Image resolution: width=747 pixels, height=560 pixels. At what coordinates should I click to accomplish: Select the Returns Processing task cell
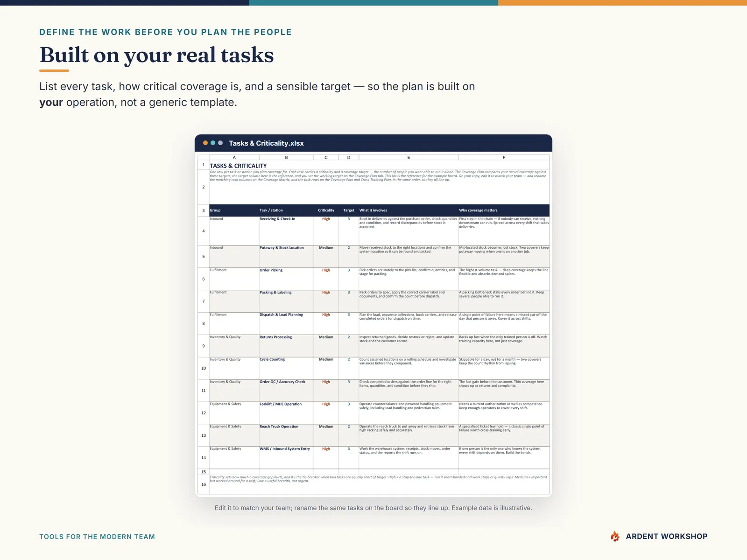pos(286,346)
